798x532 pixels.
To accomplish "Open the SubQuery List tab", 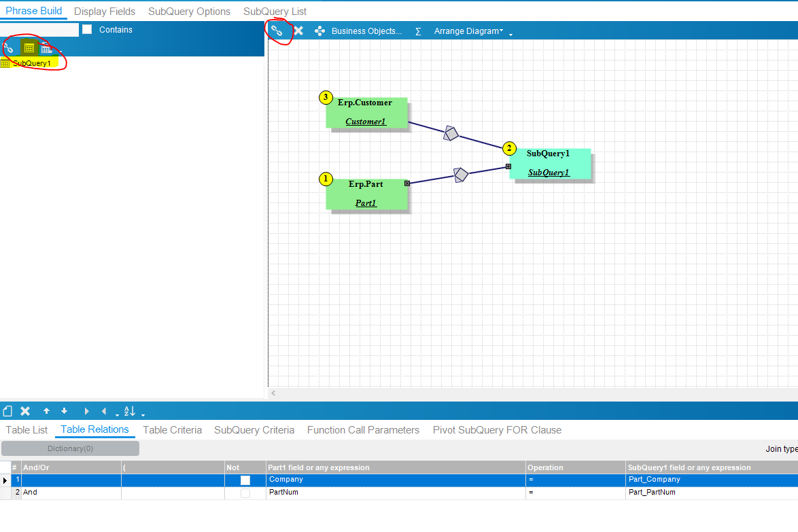I will 275,11.
